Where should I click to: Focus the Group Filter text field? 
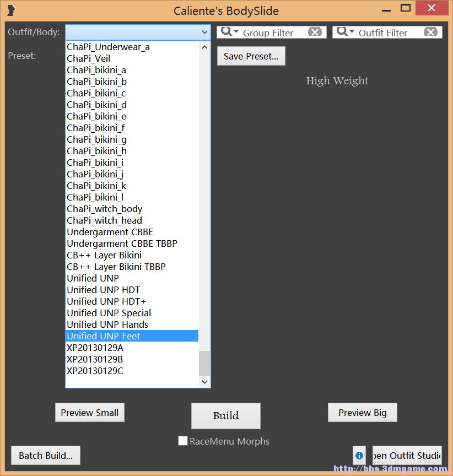click(x=272, y=32)
